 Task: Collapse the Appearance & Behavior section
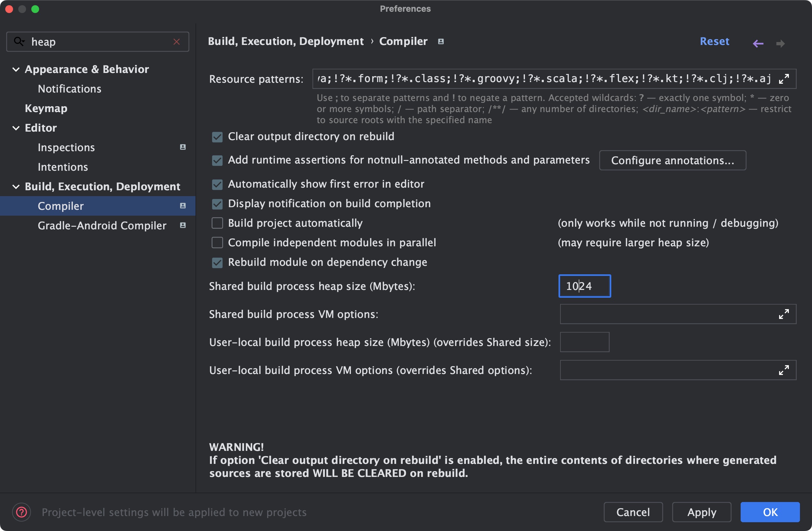16,69
